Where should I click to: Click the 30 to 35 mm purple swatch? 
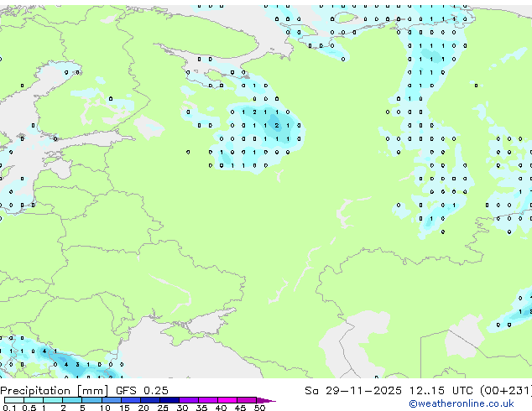pyautogui.click(x=189, y=400)
